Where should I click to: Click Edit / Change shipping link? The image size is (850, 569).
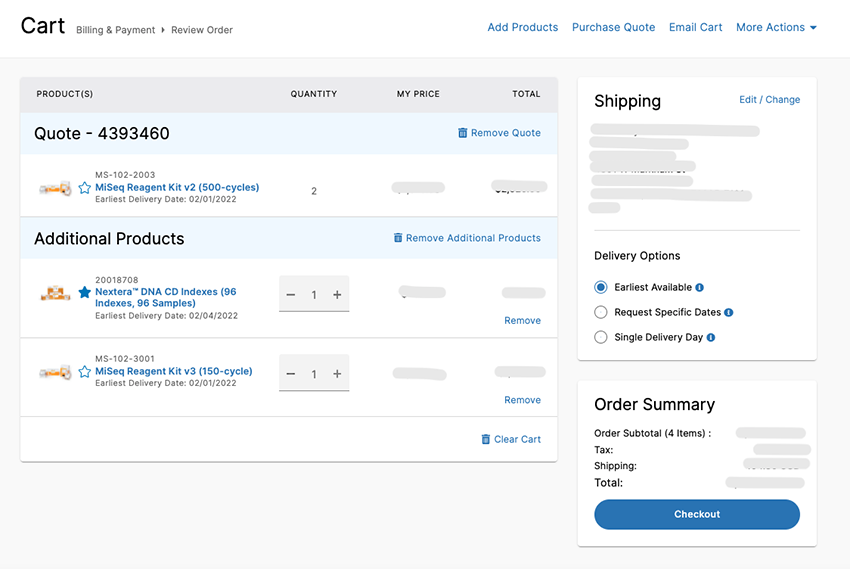coord(769,100)
